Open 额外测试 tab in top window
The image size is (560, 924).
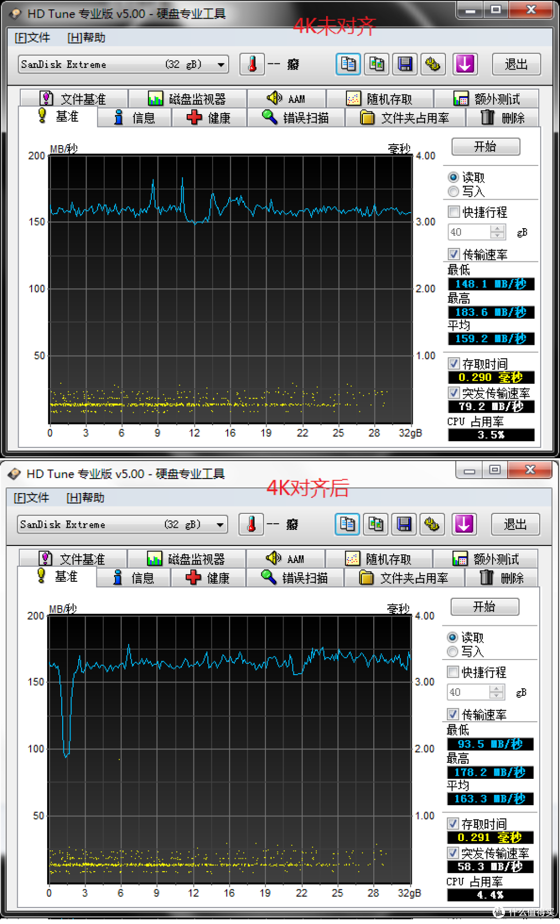pos(486,99)
